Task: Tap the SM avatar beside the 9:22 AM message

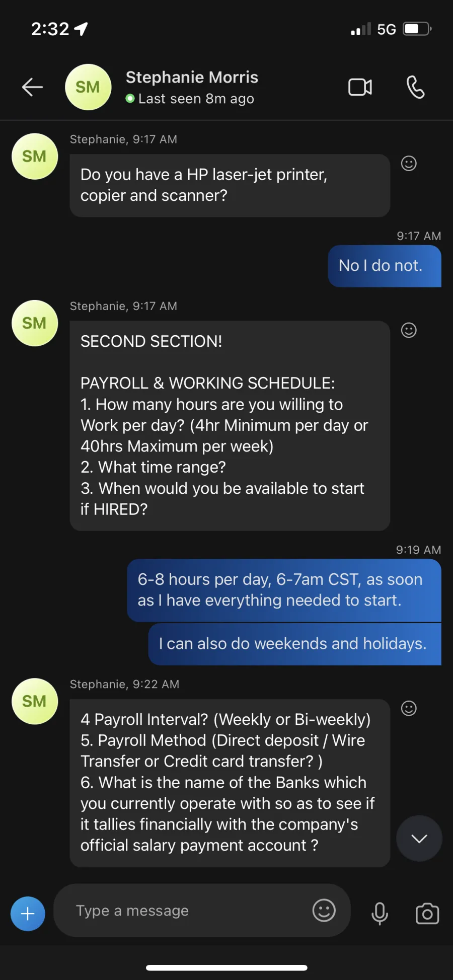Action: click(35, 701)
